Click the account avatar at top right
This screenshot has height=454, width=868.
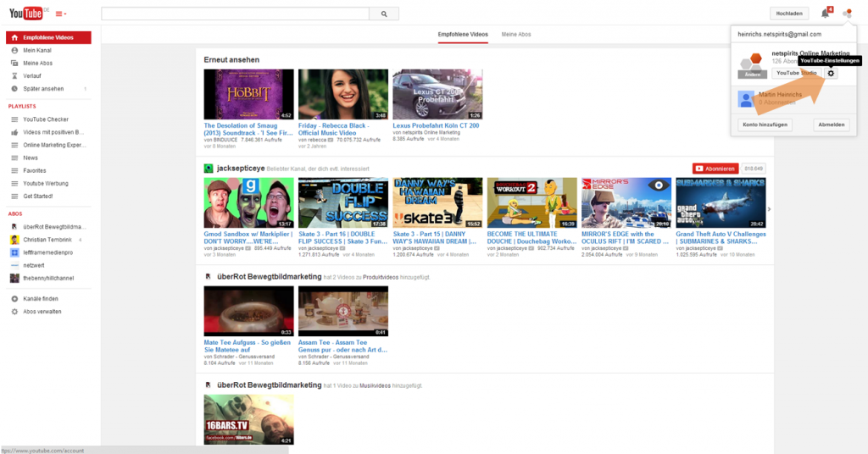coord(847,14)
